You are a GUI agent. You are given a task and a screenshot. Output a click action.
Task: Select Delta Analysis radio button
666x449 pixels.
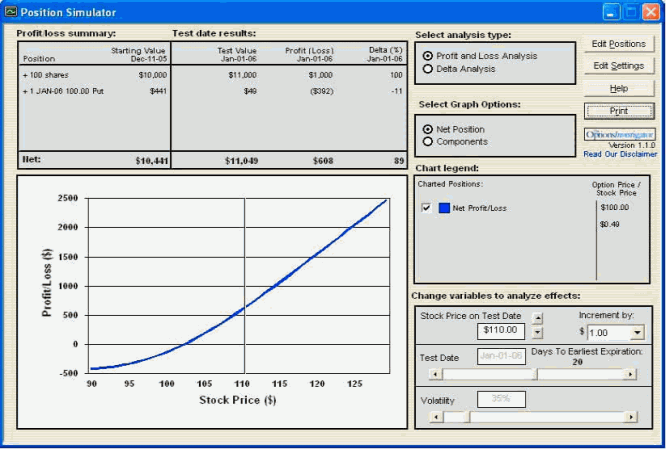coord(429,69)
